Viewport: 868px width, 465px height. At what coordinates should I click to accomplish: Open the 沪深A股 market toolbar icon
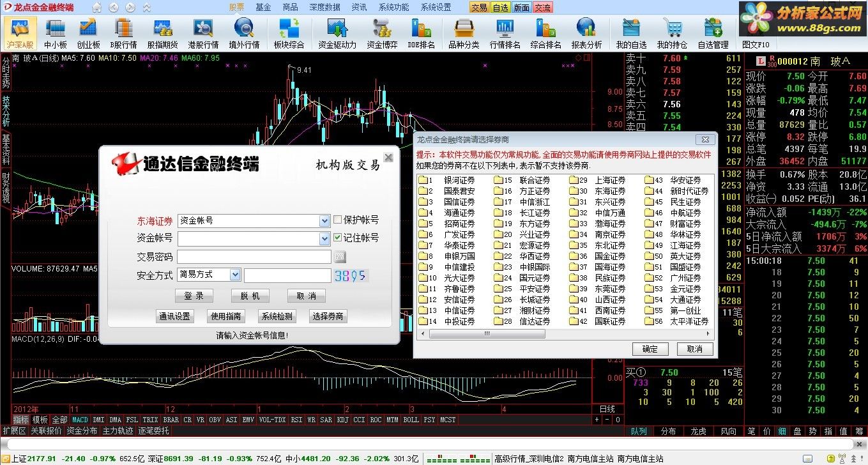20,34
